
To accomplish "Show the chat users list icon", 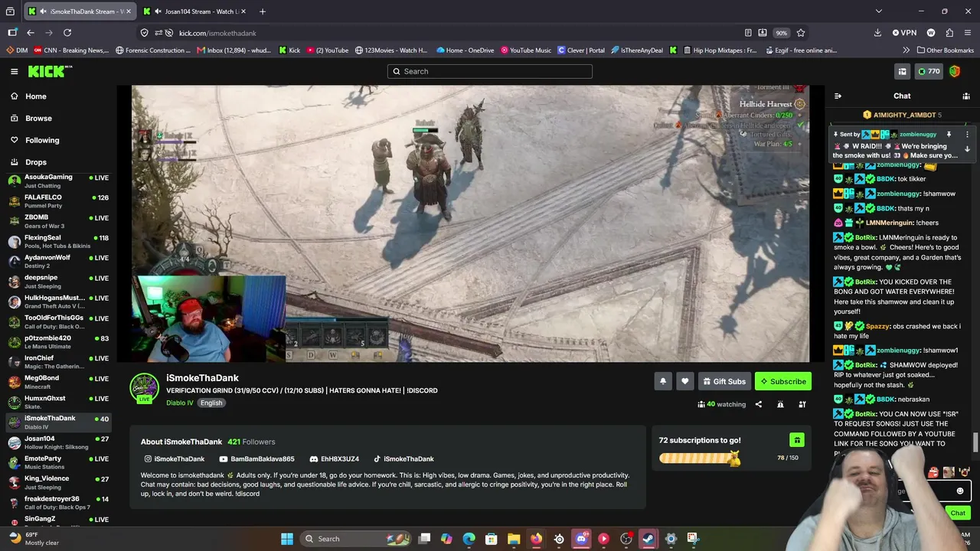I will [x=966, y=96].
